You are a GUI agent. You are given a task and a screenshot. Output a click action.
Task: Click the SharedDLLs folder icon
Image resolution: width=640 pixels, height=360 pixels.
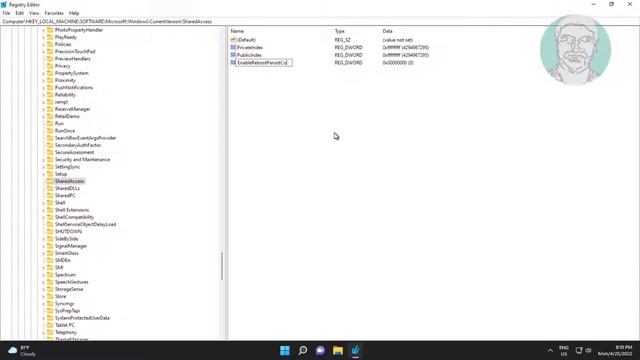(50, 188)
